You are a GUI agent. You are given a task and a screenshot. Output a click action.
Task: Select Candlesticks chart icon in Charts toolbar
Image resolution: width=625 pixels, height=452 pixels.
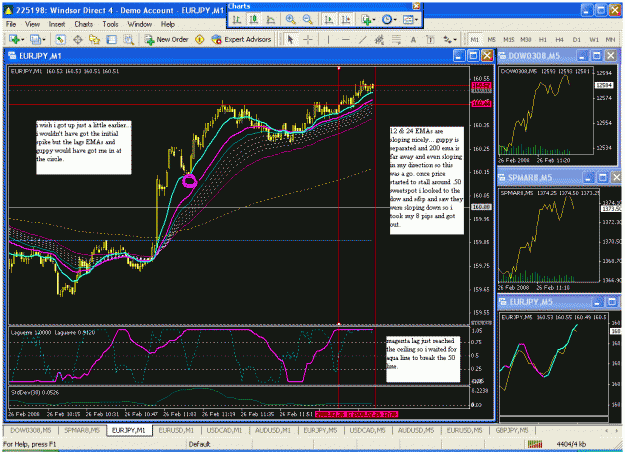pyautogui.click(x=254, y=19)
